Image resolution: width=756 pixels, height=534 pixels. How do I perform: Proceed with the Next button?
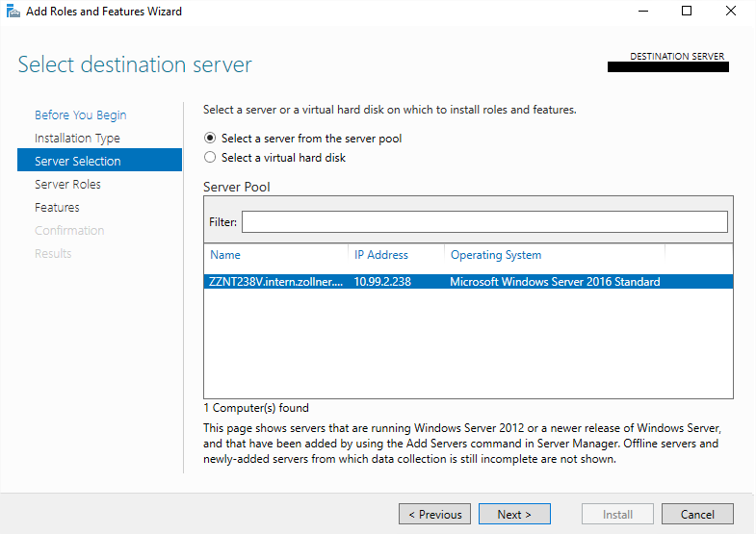514,515
